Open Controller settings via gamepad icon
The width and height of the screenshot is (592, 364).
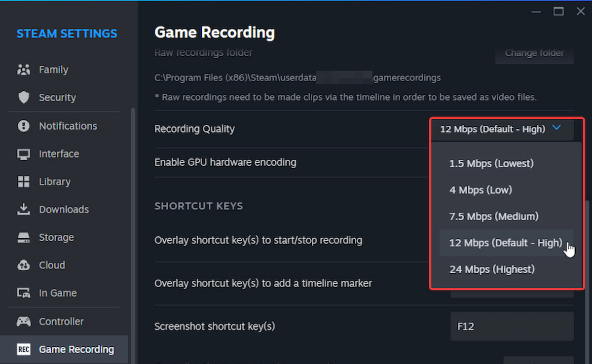coord(23,321)
